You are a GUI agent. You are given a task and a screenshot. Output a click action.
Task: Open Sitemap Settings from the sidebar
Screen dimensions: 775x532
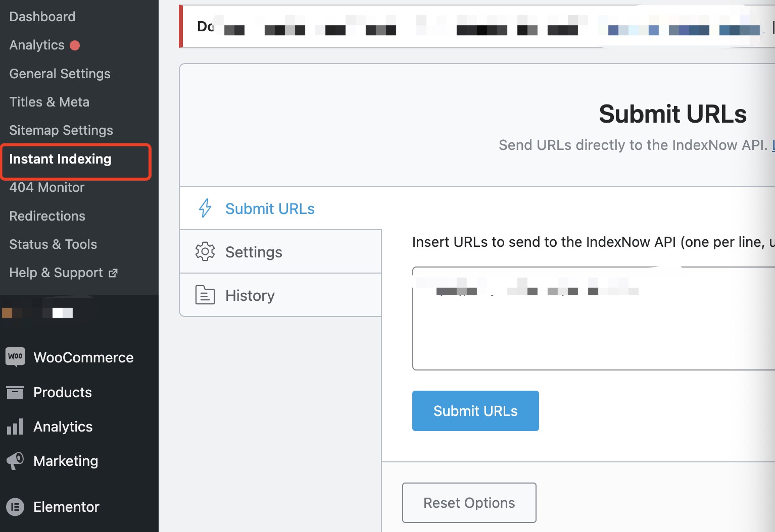coord(61,130)
